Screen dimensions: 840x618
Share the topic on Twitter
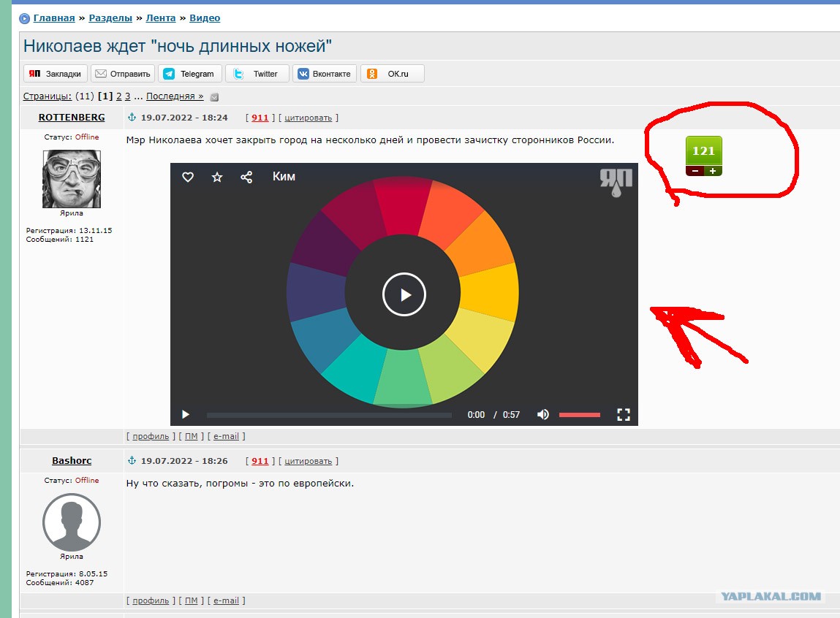pyautogui.click(x=257, y=74)
